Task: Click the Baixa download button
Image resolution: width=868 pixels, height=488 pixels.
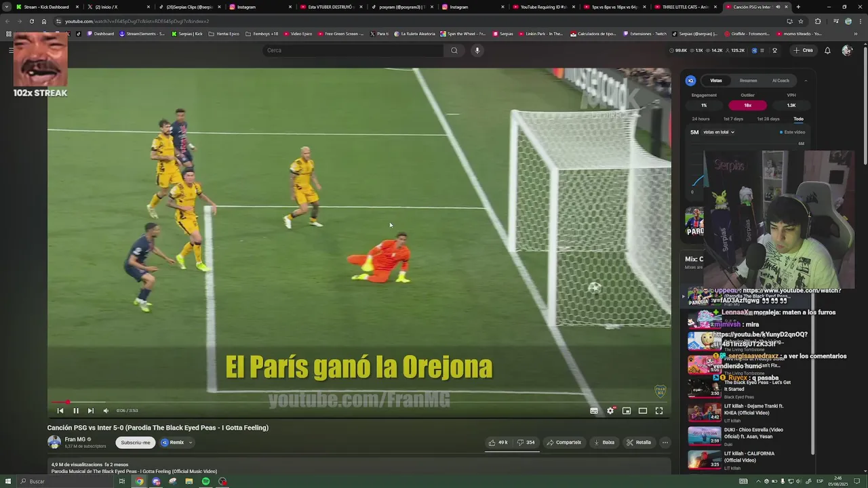Action: coord(604,443)
